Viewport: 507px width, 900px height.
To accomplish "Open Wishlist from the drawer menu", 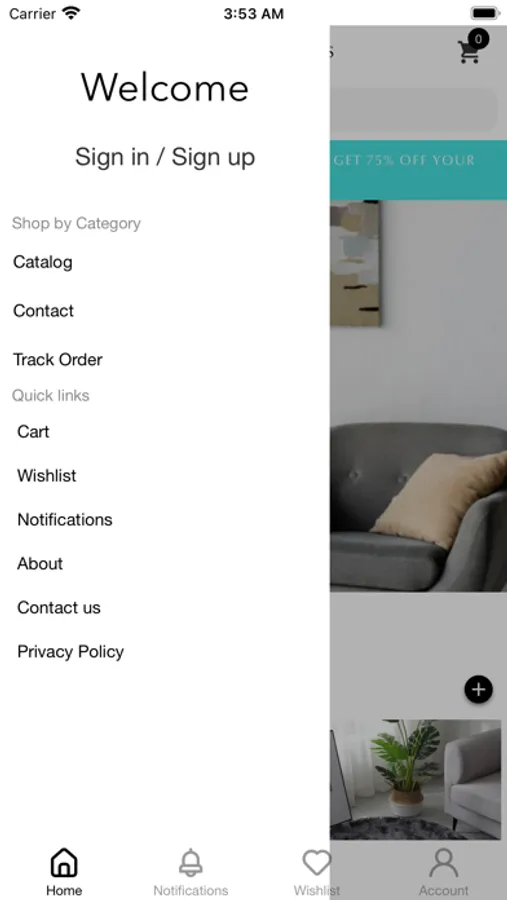I will 47,475.
